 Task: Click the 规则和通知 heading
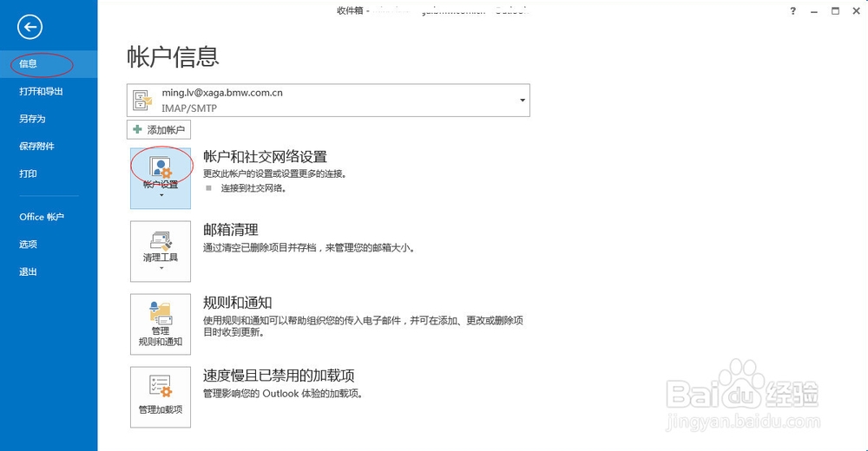pos(238,303)
